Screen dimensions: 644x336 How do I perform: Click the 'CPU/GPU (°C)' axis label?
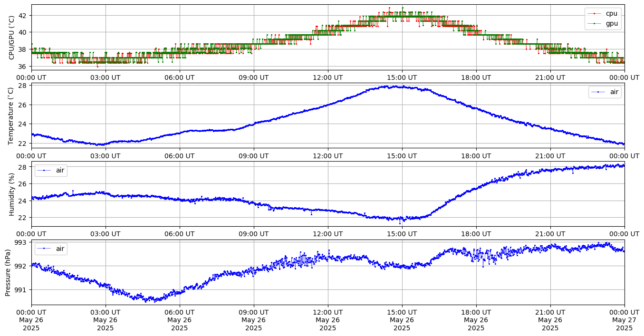pyautogui.click(x=12, y=38)
